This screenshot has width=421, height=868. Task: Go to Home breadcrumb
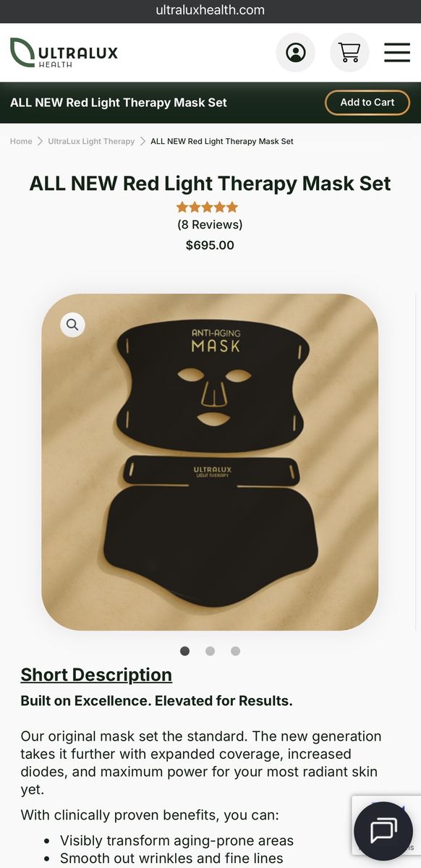tap(21, 141)
